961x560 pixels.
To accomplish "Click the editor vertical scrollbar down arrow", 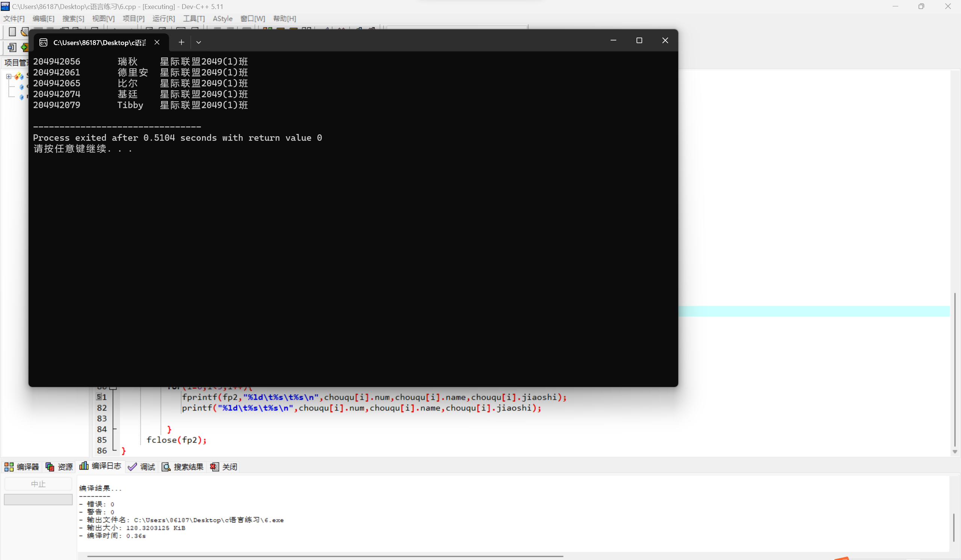I will [955, 452].
